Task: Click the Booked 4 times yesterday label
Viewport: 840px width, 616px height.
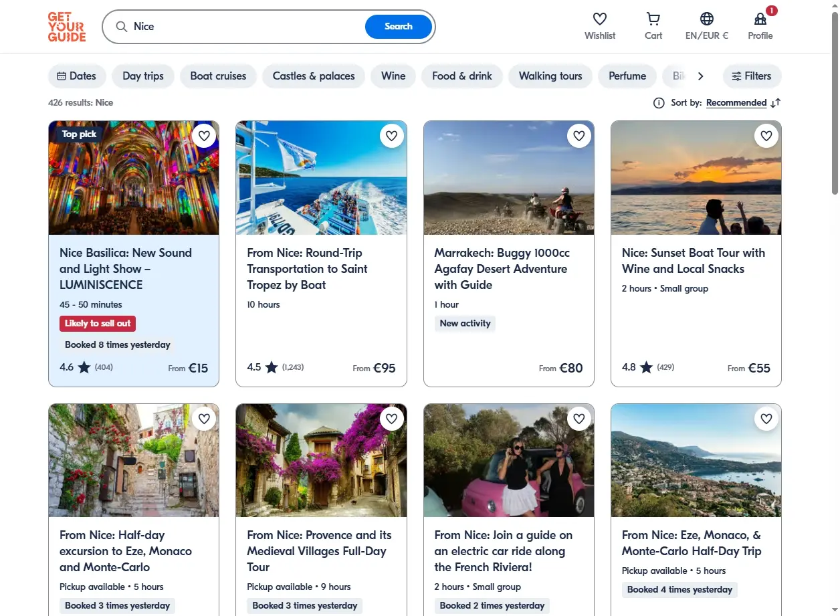Action: 679,590
